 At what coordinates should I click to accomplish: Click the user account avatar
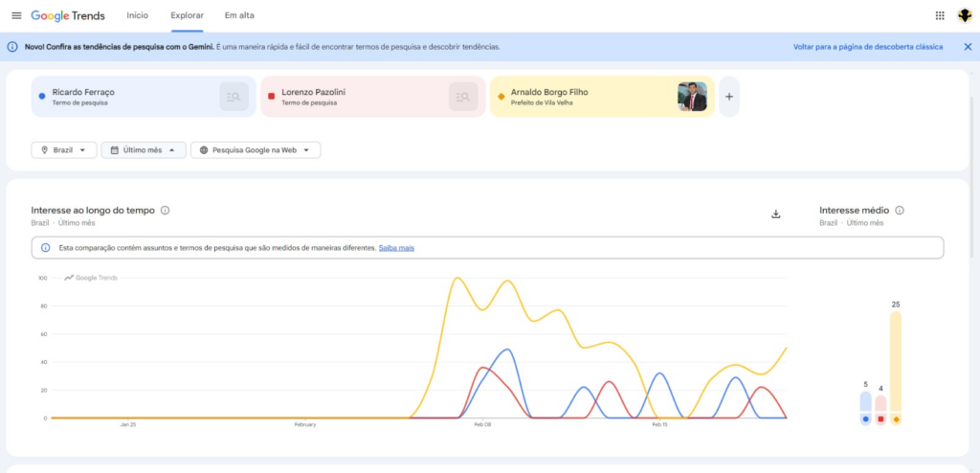coord(964,16)
